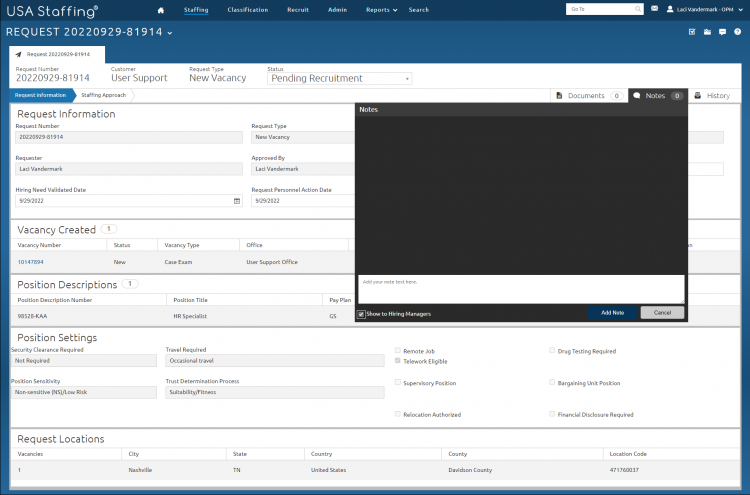This screenshot has width=750, height=495.
Task: Open the chat bubble icon in header
Action: click(722, 32)
